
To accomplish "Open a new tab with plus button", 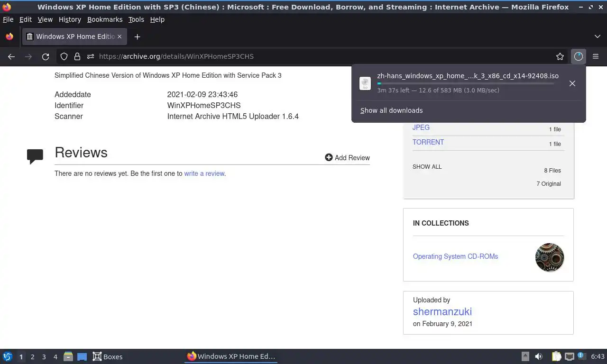I will 137,36.
